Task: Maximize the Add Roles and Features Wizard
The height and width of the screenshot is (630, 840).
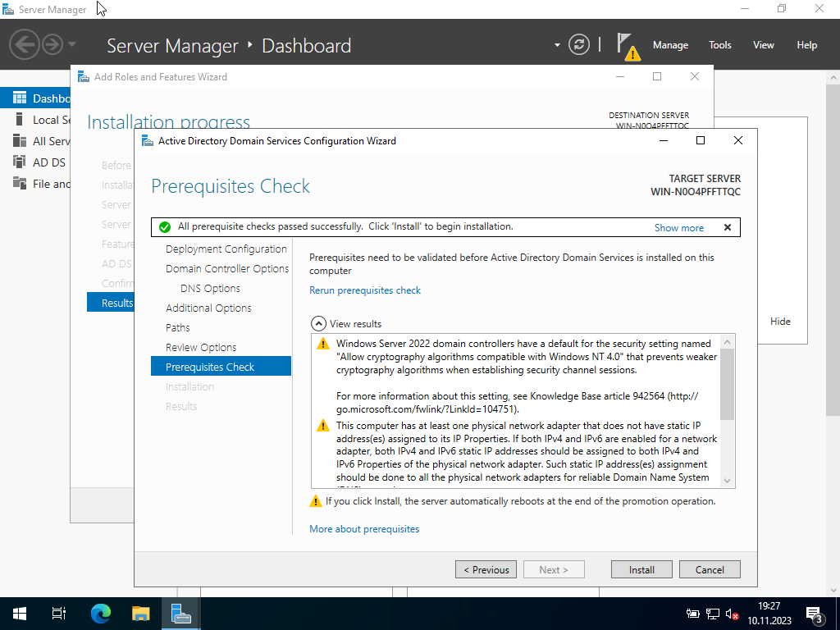Action: pos(657,76)
